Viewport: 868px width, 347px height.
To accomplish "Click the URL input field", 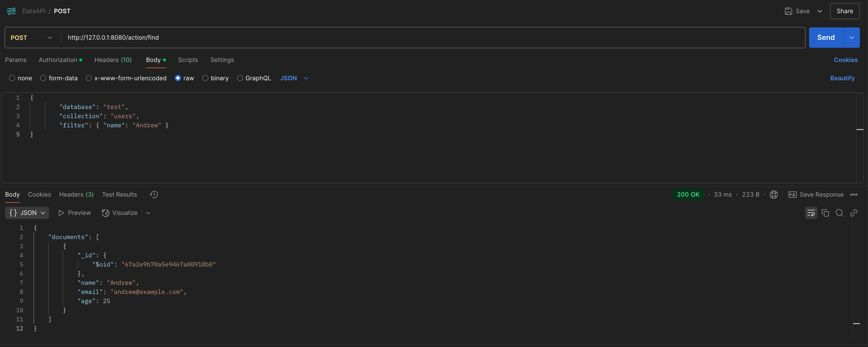I will coord(433,37).
